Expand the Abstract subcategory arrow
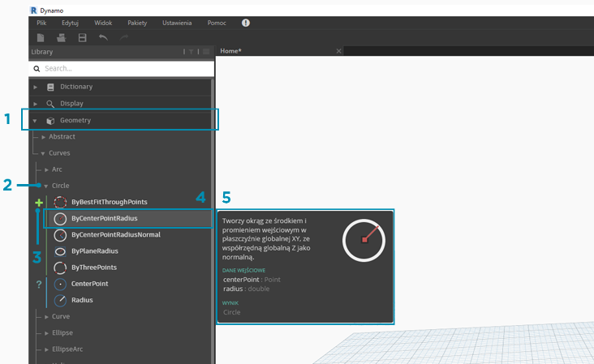This screenshot has width=594, height=364. (44, 137)
